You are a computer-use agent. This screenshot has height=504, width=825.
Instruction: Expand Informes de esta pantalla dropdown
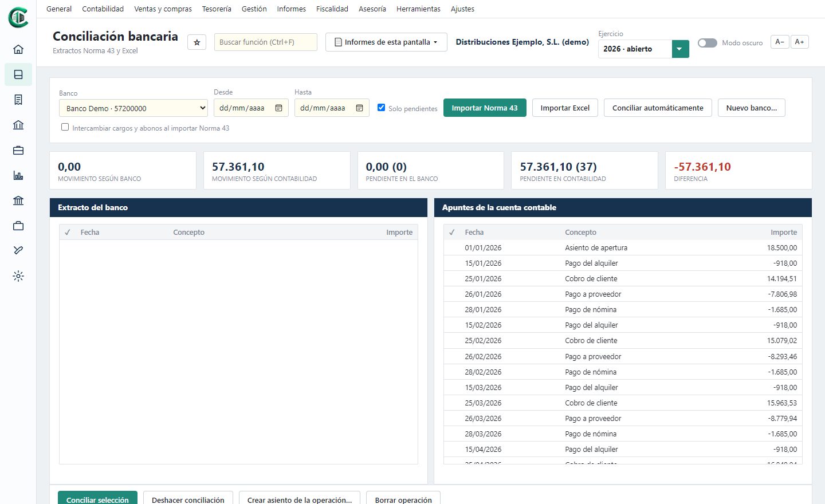point(386,42)
